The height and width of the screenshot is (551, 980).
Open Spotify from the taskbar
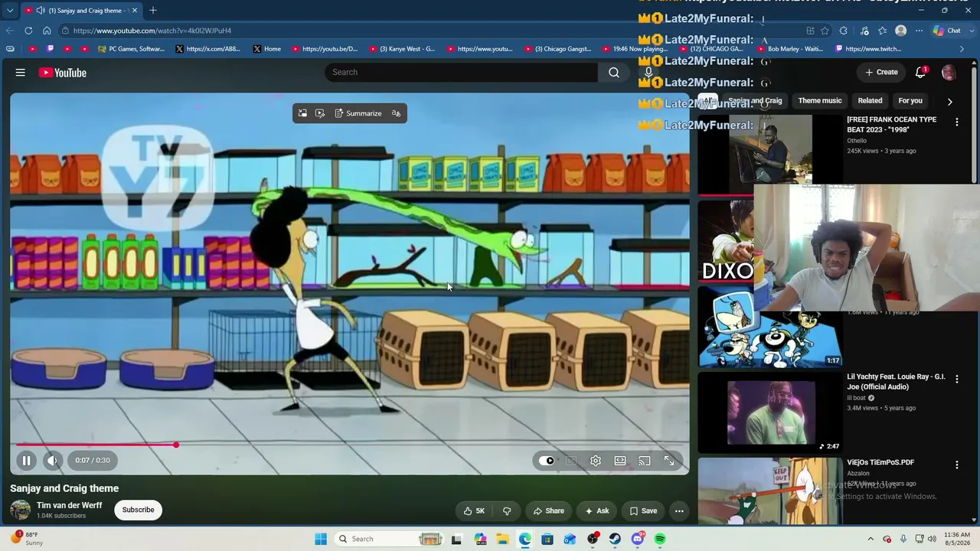point(660,539)
